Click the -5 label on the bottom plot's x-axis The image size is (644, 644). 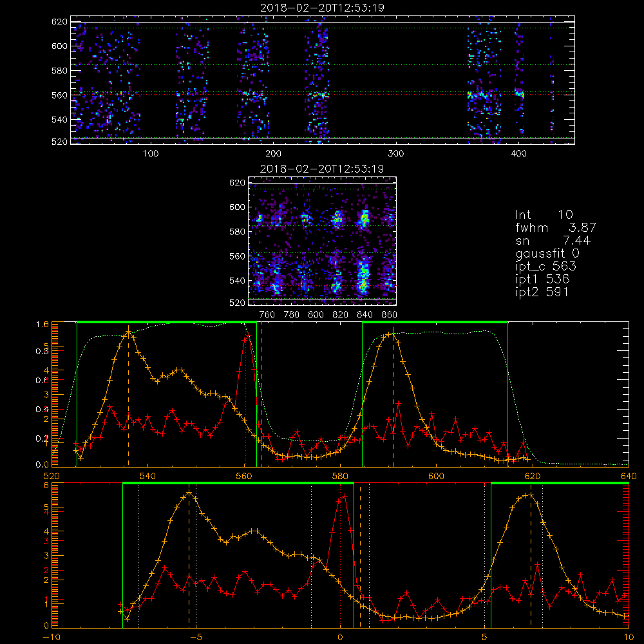pos(196,638)
